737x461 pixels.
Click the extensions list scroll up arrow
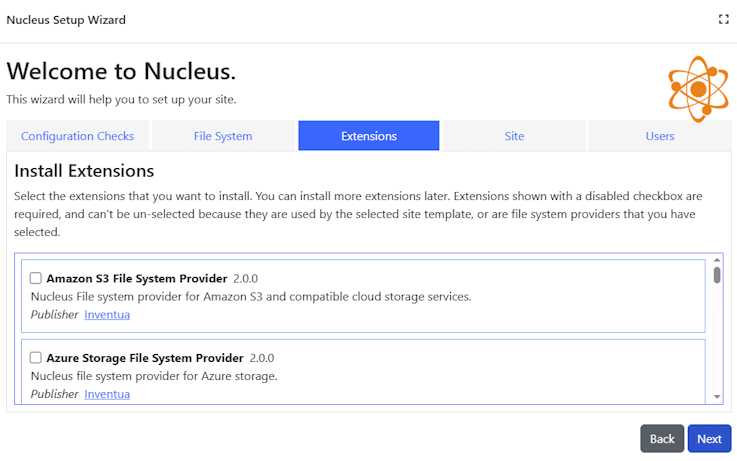coord(717,260)
